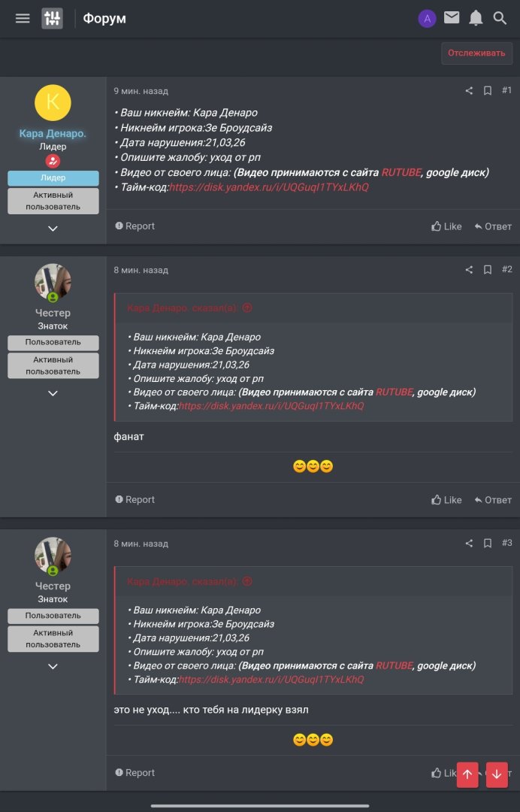The image size is (520, 812).
Task: Report post #3
Action: click(x=135, y=773)
